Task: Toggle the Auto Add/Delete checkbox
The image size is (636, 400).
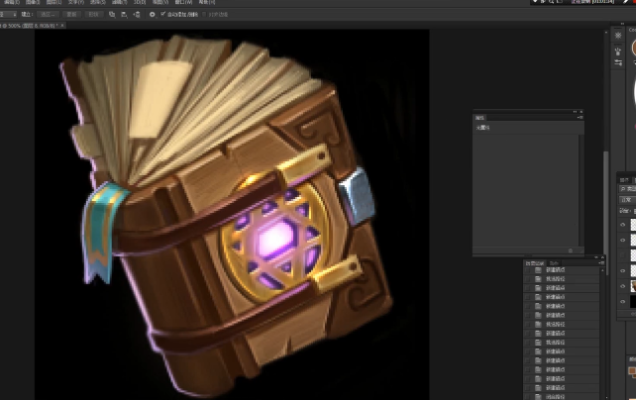Action: pyautogui.click(x=163, y=15)
